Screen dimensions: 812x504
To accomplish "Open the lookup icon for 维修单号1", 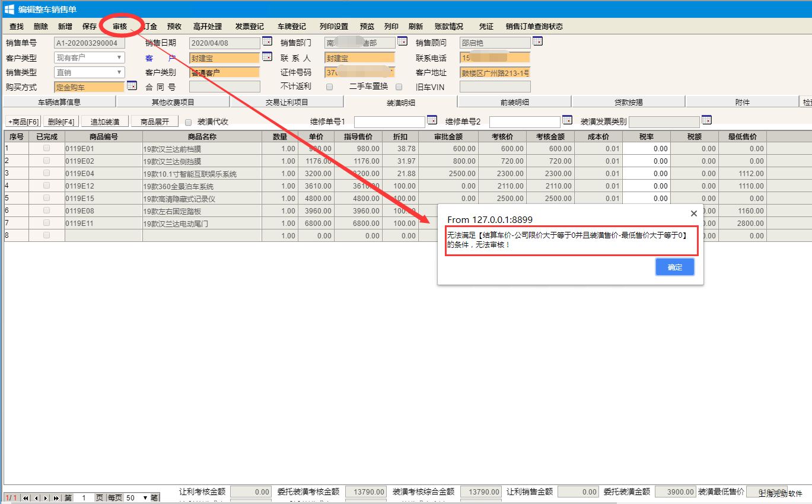I will click(x=432, y=120).
